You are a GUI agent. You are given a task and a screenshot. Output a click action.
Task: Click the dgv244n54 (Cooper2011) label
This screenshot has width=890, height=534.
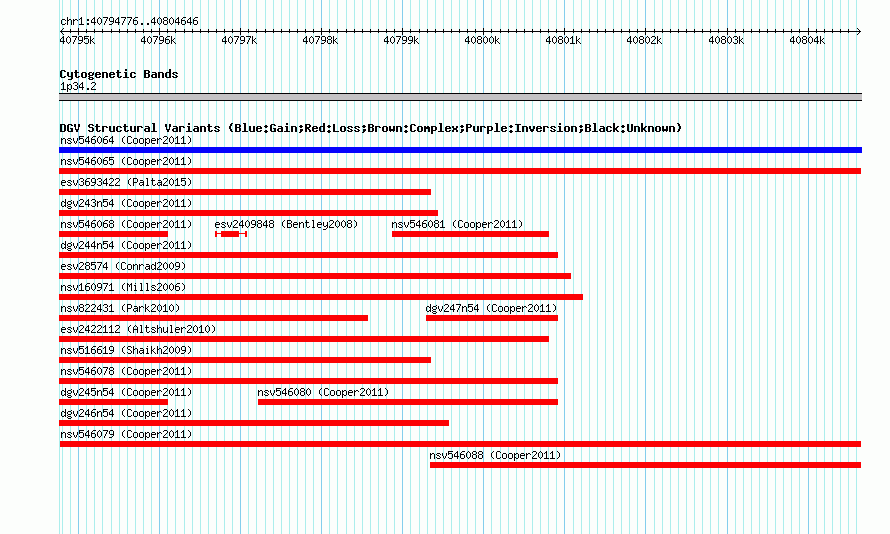[x=126, y=245]
